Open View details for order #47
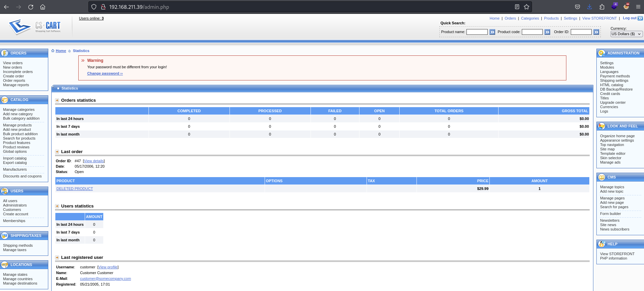Viewport: 644px width, 291px height. coord(94,161)
